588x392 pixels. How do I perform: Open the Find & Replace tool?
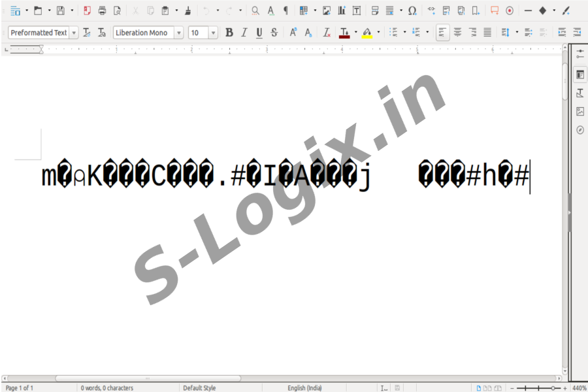(255, 10)
